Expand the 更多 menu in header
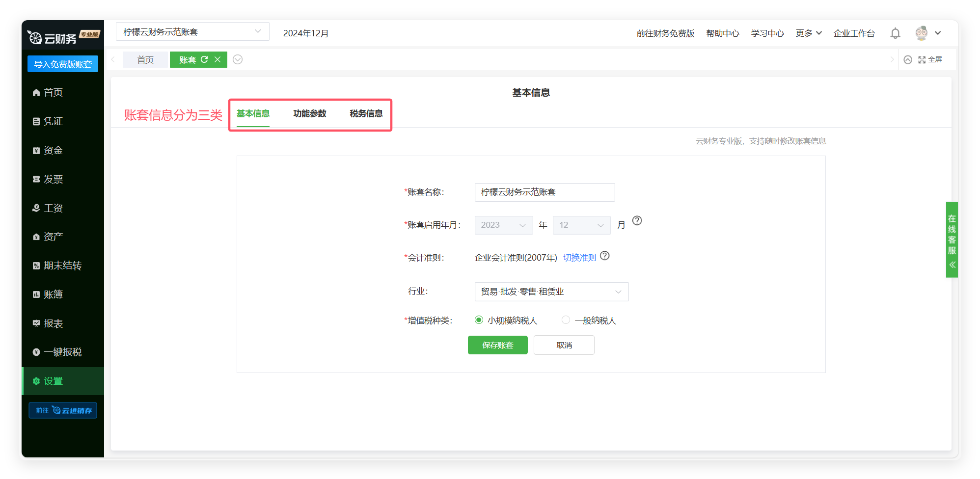 [x=808, y=33]
